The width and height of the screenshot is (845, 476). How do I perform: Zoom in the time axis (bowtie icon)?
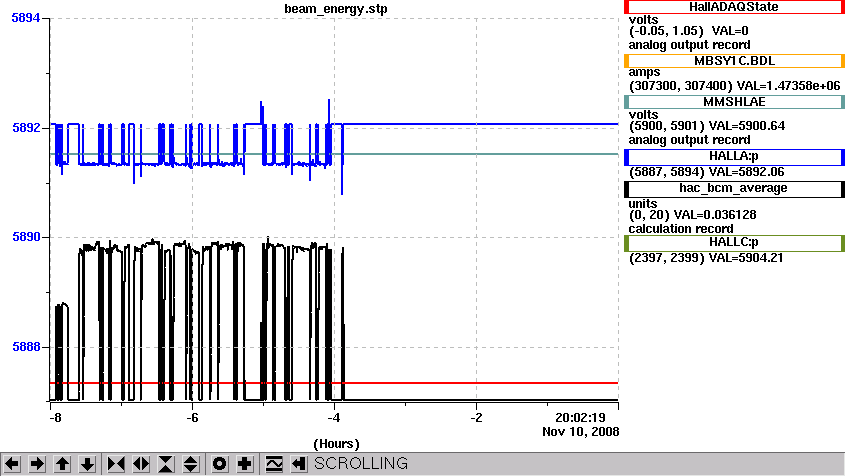tap(116, 464)
